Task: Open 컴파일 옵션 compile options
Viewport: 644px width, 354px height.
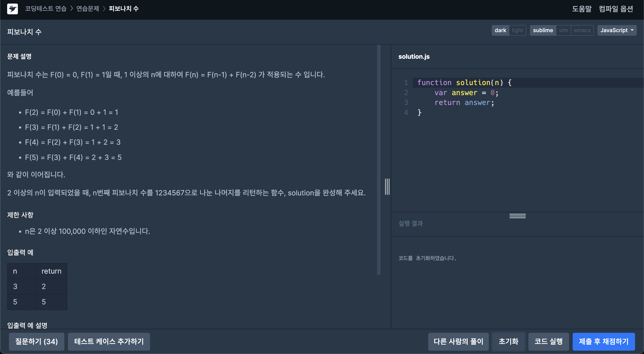Action: 616,9
